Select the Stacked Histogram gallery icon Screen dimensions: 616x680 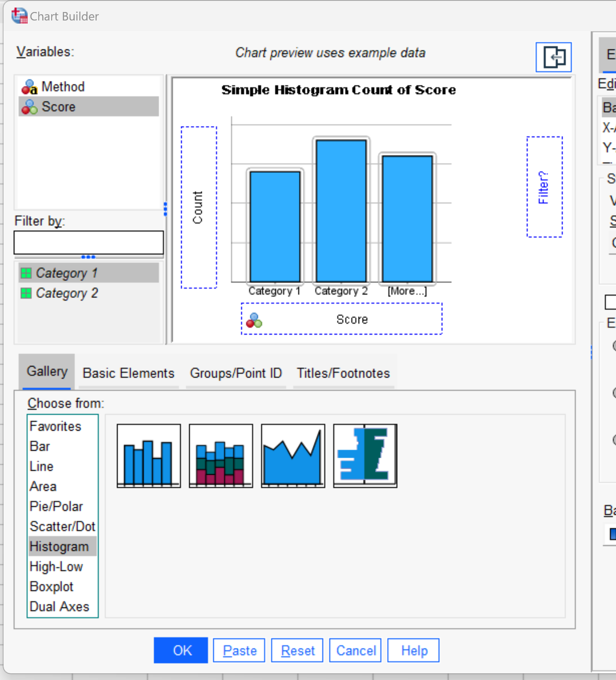click(220, 456)
